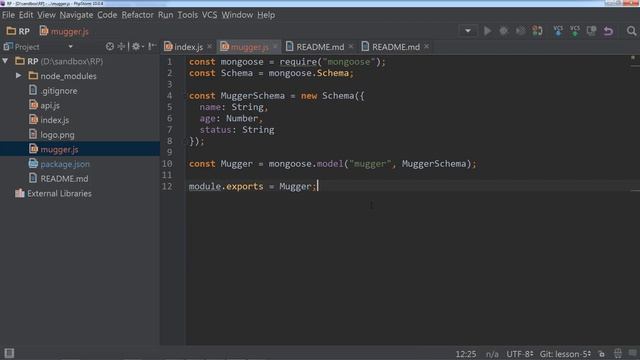Expand the node_modules folder

tap(18, 76)
